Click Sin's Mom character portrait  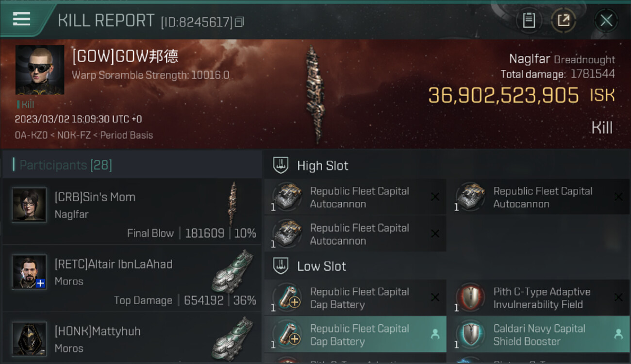(29, 205)
